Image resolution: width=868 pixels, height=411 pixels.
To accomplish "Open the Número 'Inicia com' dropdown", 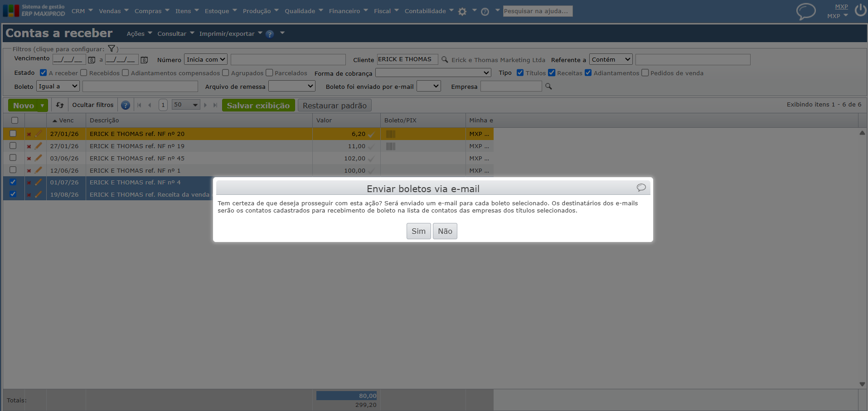I will [x=206, y=59].
